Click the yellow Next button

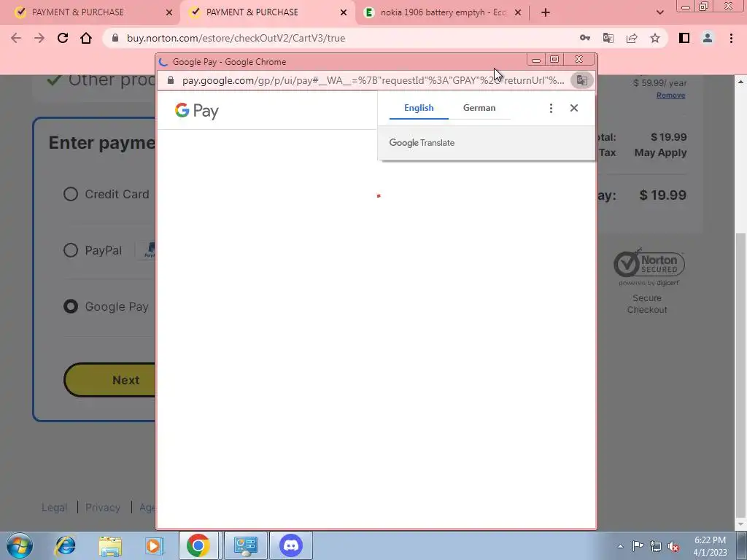tap(110, 380)
